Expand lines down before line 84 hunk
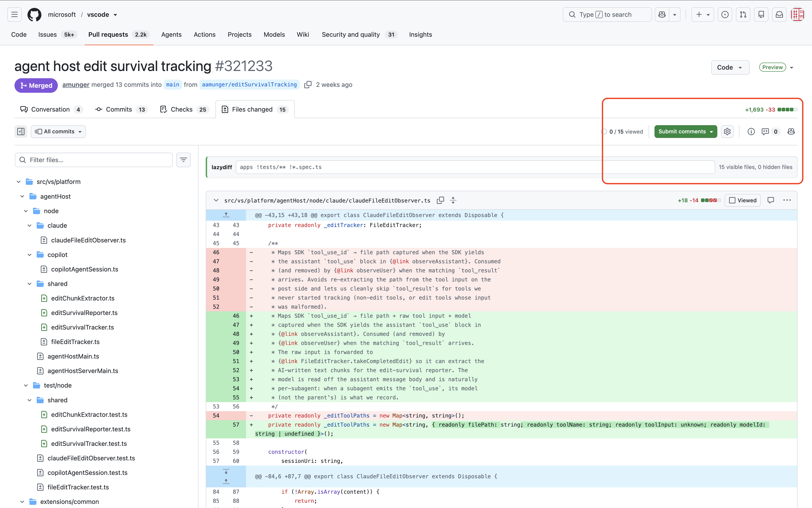This screenshot has width=812, height=508. click(226, 471)
